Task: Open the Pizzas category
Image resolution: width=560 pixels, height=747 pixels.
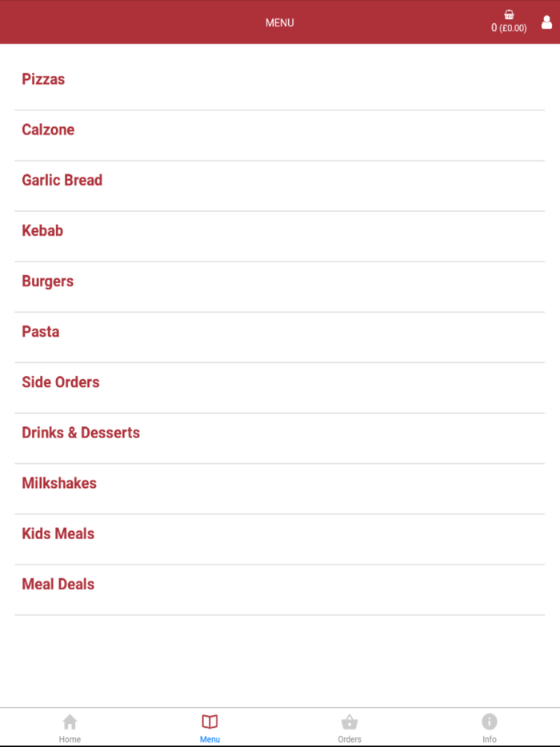Action: click(43, 79)
